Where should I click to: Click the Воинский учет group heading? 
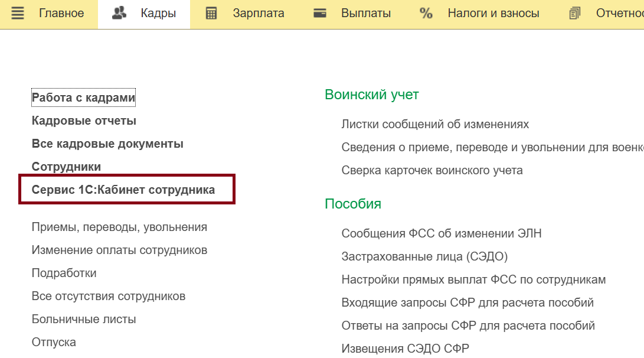(x=372, y=95)
